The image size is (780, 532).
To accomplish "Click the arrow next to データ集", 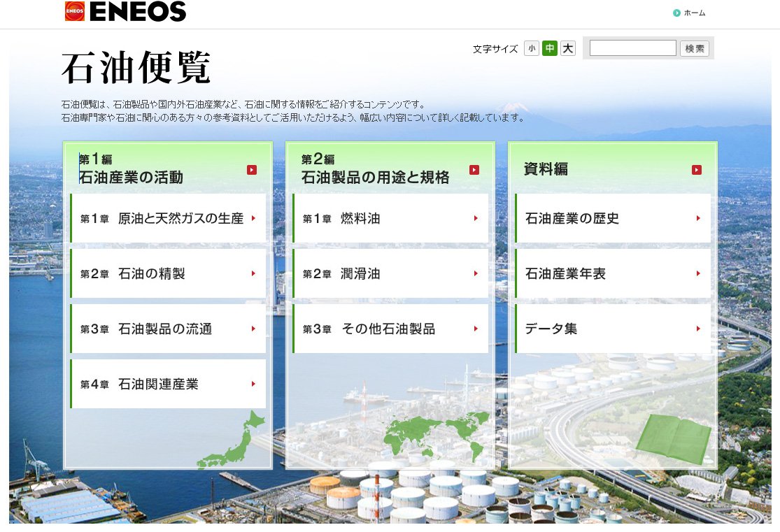I will [698, 329].
